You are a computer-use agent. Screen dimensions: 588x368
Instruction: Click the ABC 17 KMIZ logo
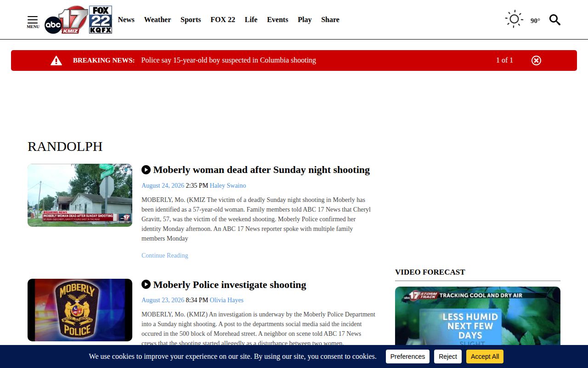(x=66, y=20)
